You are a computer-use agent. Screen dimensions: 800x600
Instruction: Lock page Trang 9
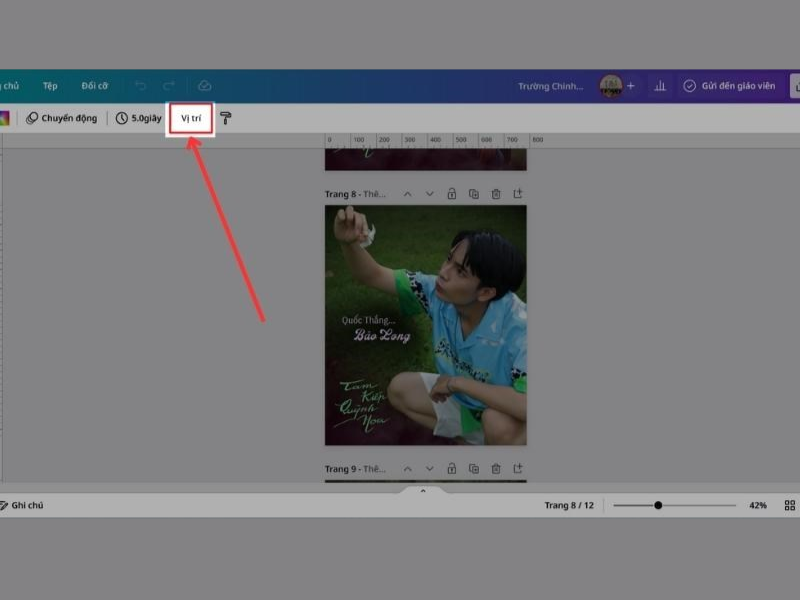point(452,468)
